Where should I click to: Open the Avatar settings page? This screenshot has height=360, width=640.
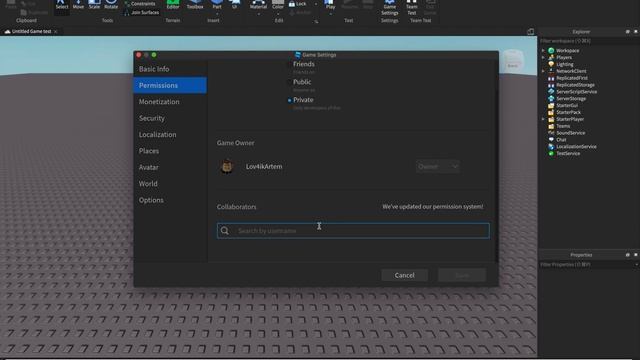[170, 167]
